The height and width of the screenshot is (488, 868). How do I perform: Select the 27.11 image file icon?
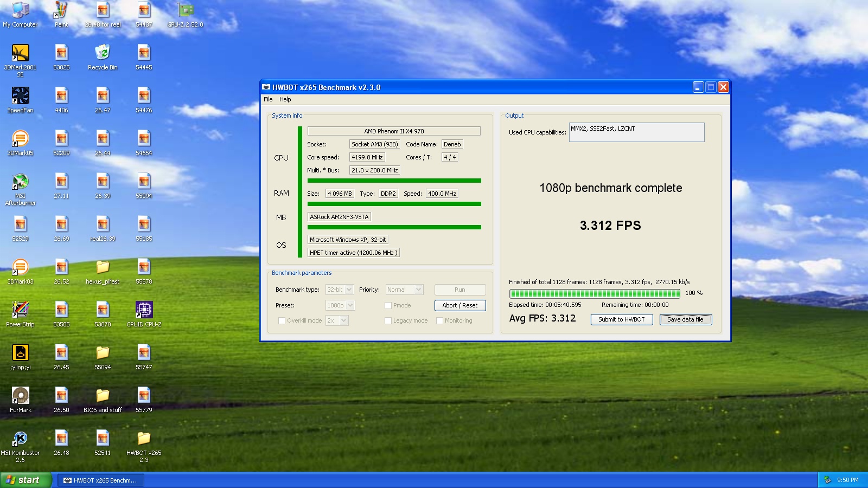(61, 185)
